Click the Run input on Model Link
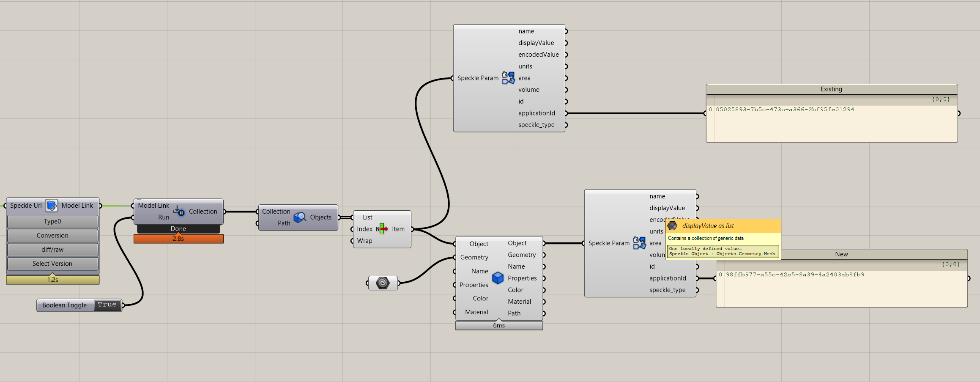 164,217
